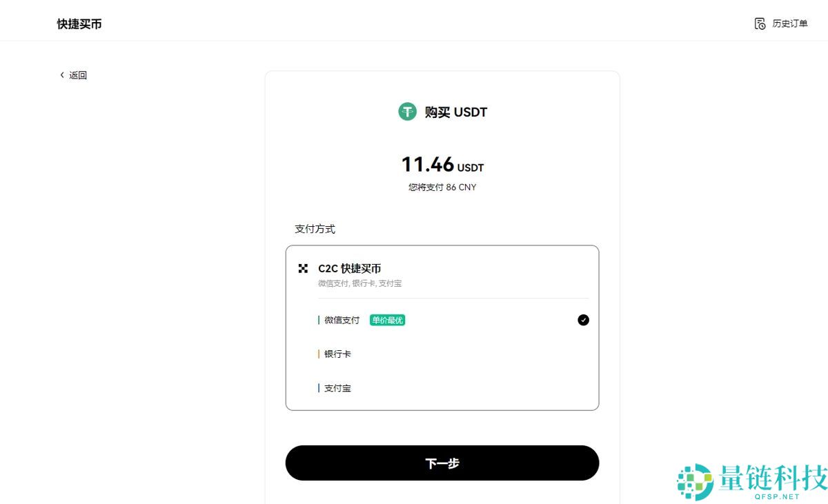
Task: Click the green 单价最优 badge
Action: [387, 320]
